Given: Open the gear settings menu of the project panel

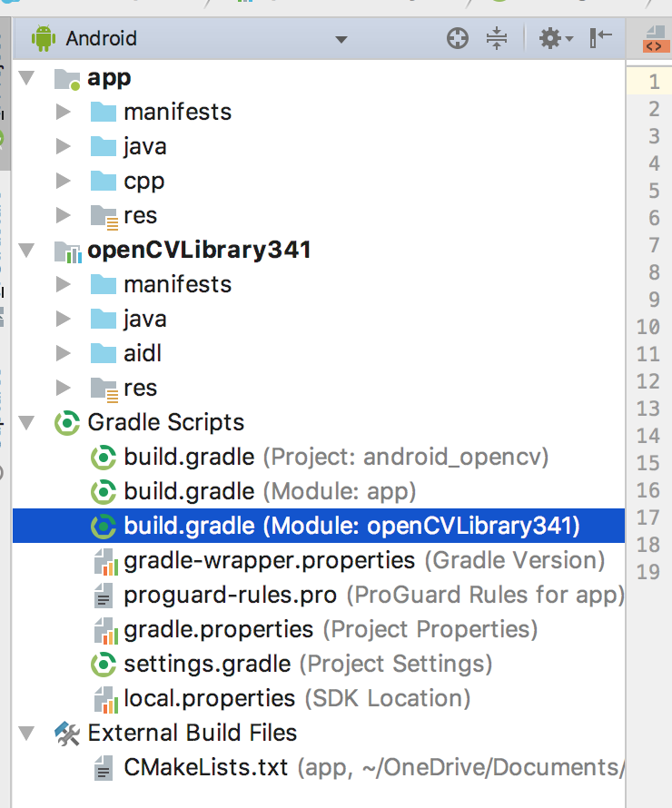Looking at the screenshot, I should tap(556, 39).
